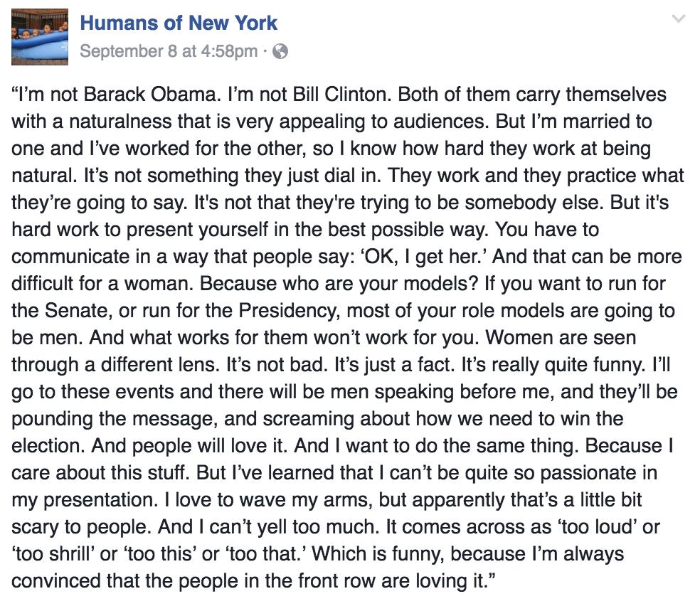
Task: Open the Humans of New York profile picture
Action: [40, 37]
